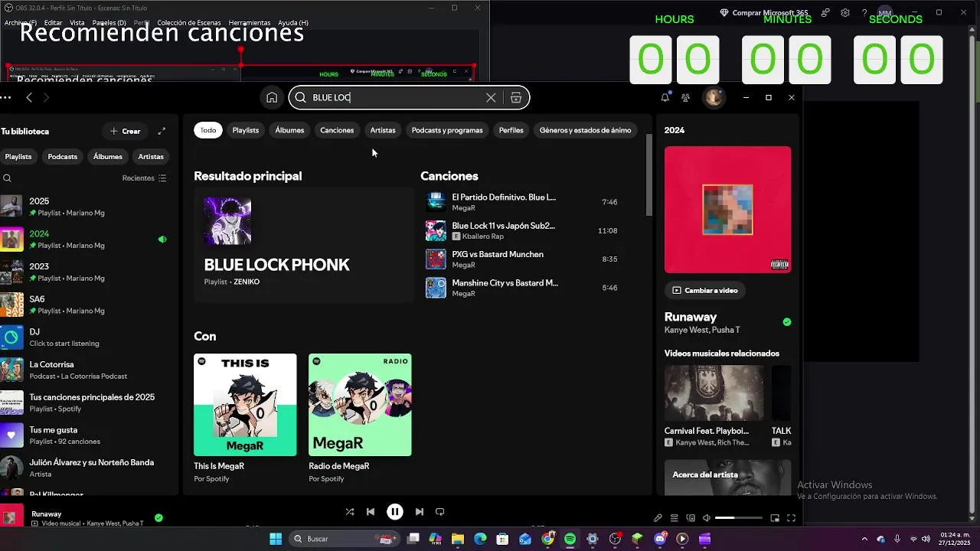Enter fullscreen player mode
This screenshot has height=551, width=980.
791,518
